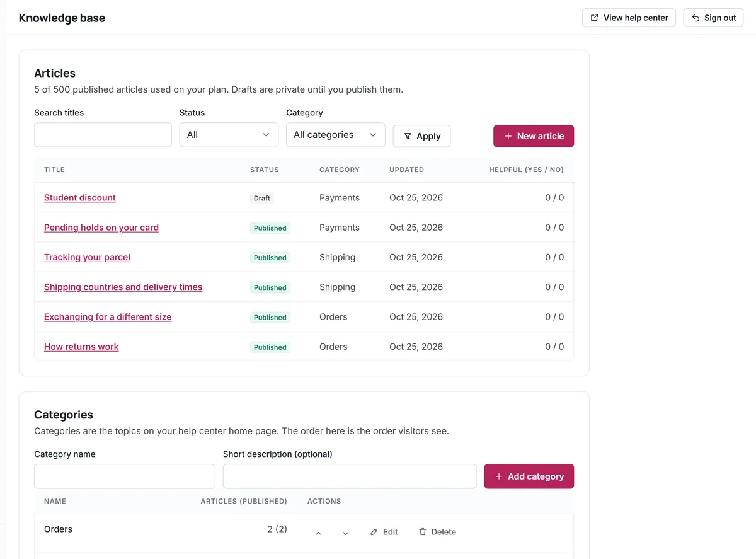Open the Status dropdown
Image resolution: width=756 pixels, height=559 pixels.
pyautogui.click(x=229, y=135)
